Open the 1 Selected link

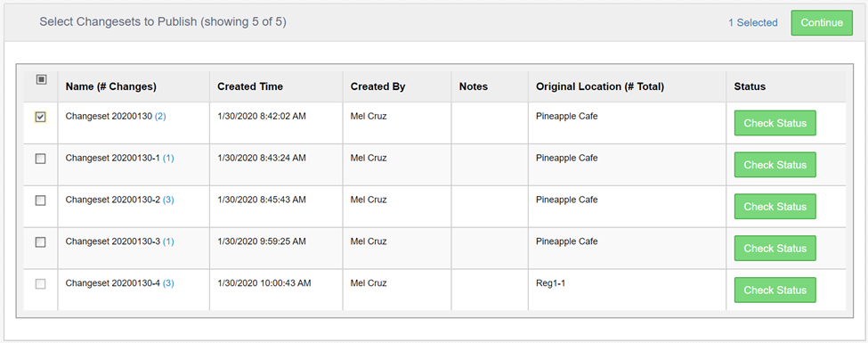(752, 23)
